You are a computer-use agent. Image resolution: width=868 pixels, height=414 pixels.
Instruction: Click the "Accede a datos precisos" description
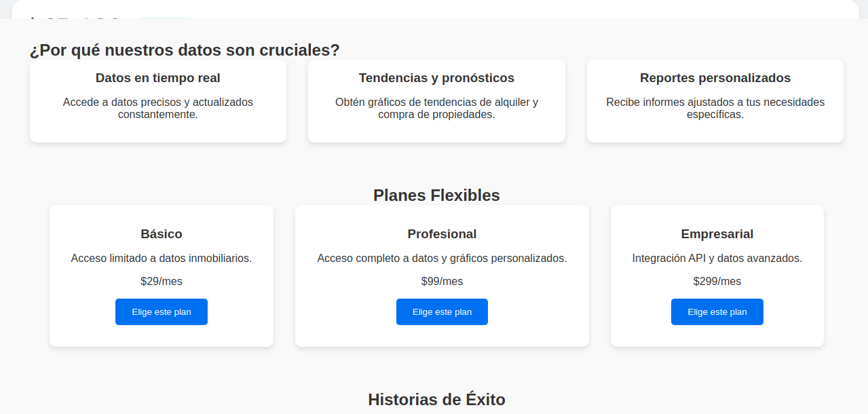pos(158,109)
